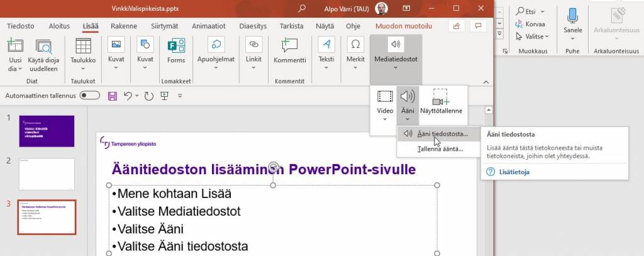
Task: Switch to the Siirtymät tab
Action: click(164, 26)
